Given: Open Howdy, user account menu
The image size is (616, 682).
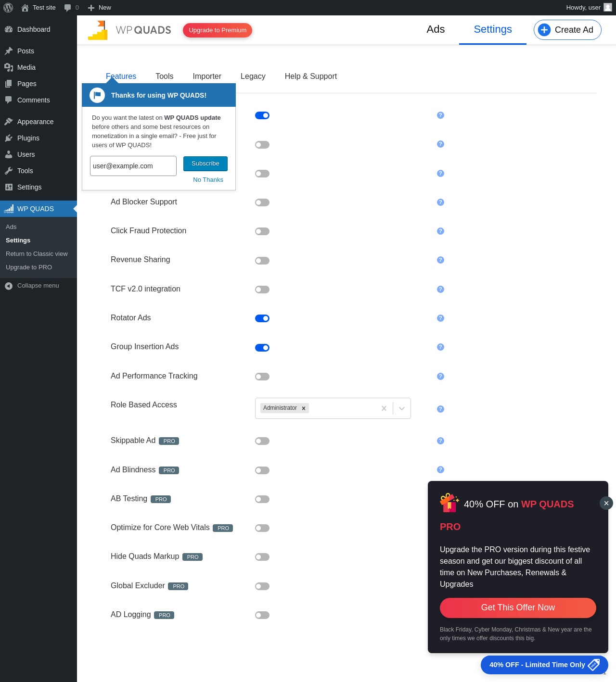Looking at the screenshot, I should [x=589, y=8].
